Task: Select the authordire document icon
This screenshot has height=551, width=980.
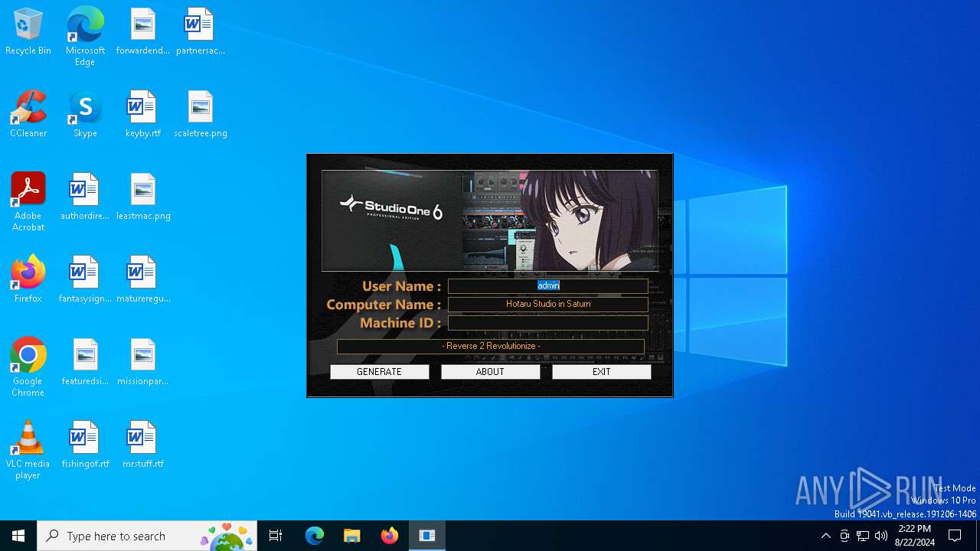Action: point(85,197)
